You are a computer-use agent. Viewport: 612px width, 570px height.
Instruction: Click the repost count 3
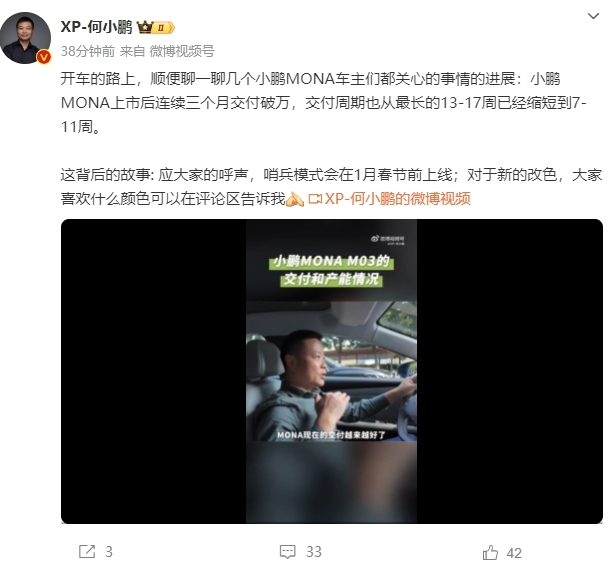(109, 552)
